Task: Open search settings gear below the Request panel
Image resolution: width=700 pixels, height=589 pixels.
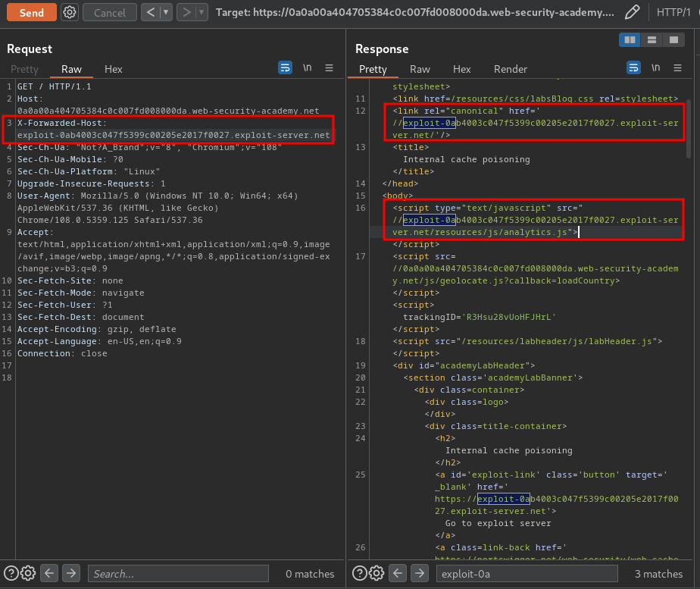Action: pos(28,573)
